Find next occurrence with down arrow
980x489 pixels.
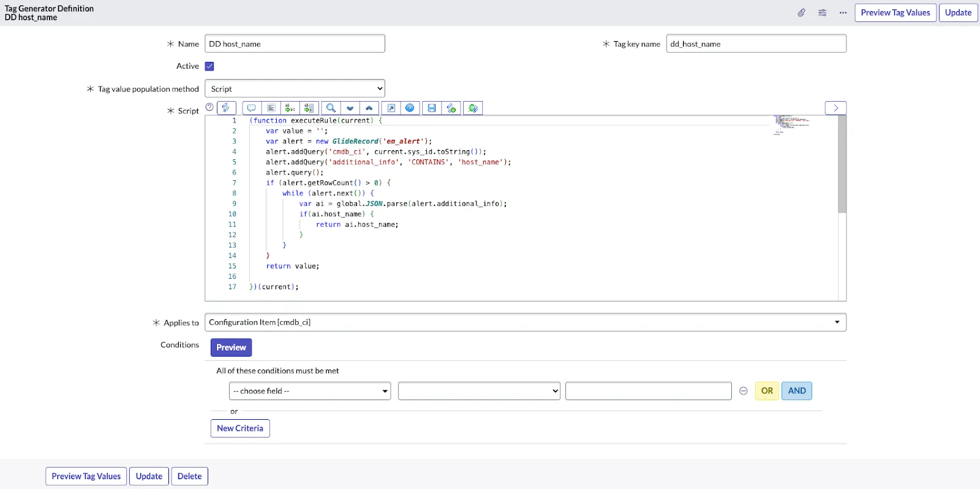click(x=350, y=108)
